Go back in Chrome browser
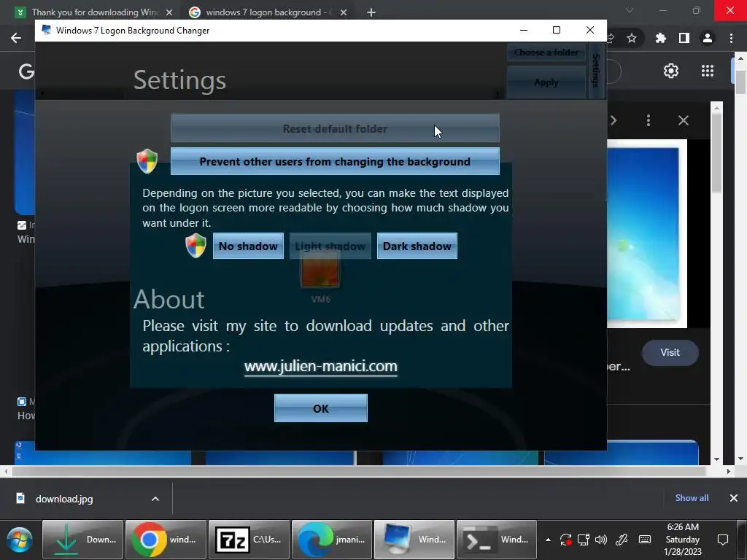This screenshot has height=560, width=747. 16,38
